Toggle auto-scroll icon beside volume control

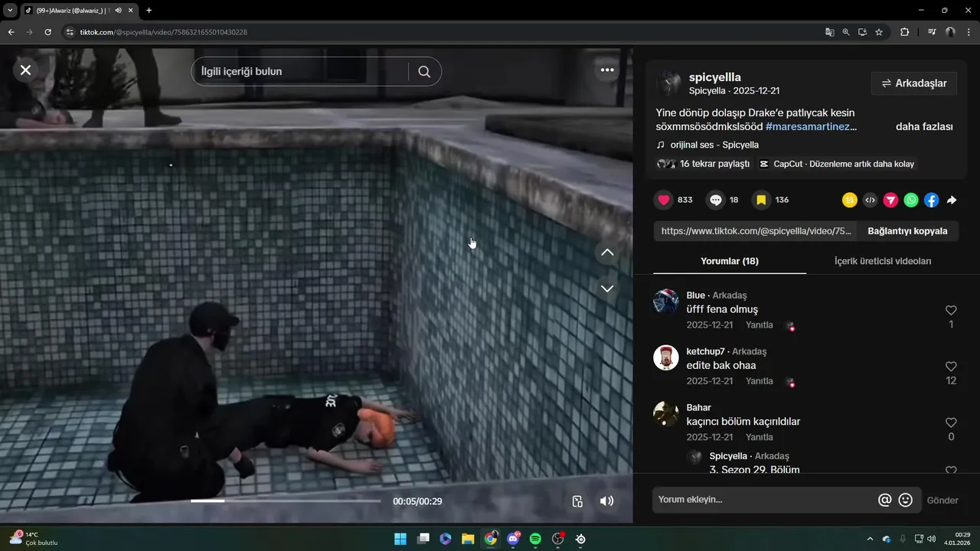[577, 501]
